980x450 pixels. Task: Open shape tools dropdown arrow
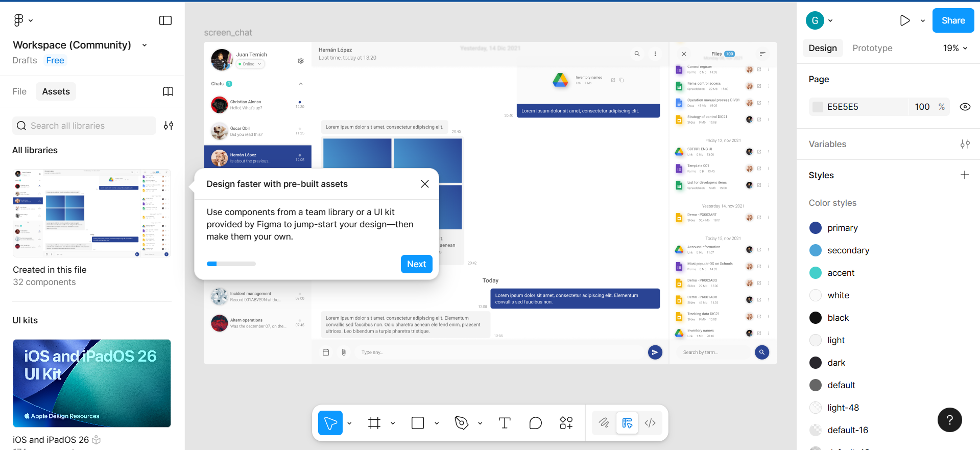[x=437, y=423]
